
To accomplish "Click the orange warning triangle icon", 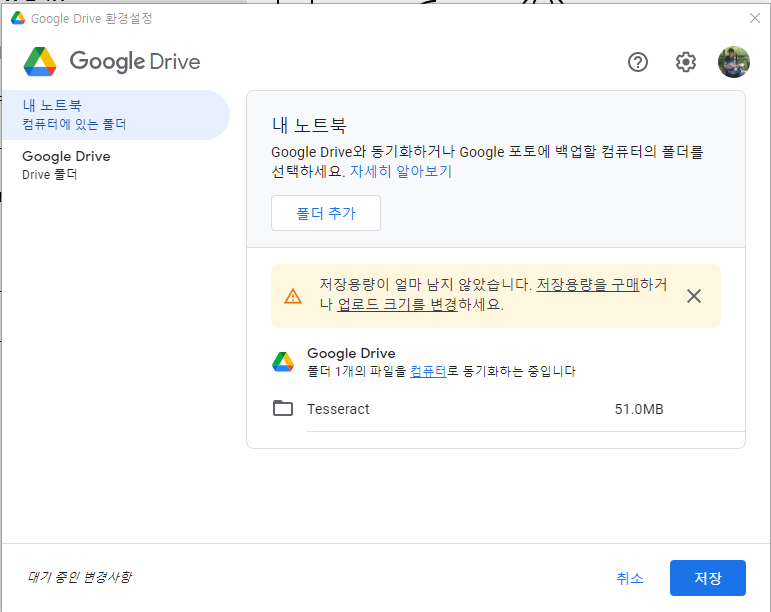I will [x=293, y=296].
